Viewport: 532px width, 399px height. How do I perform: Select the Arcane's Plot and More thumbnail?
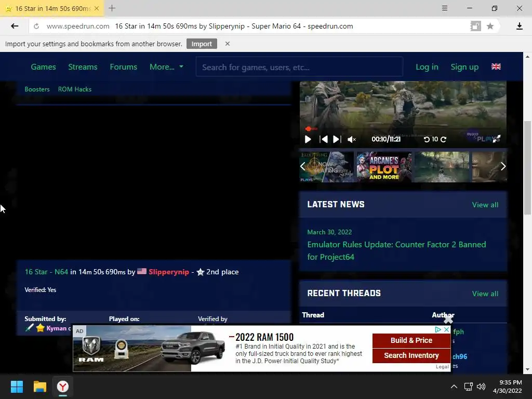pos(384,167)
